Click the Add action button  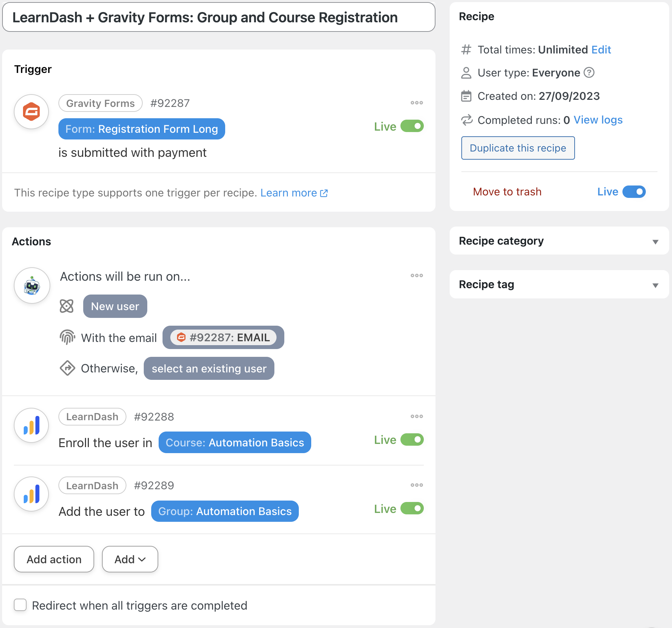tap(54, 559)
